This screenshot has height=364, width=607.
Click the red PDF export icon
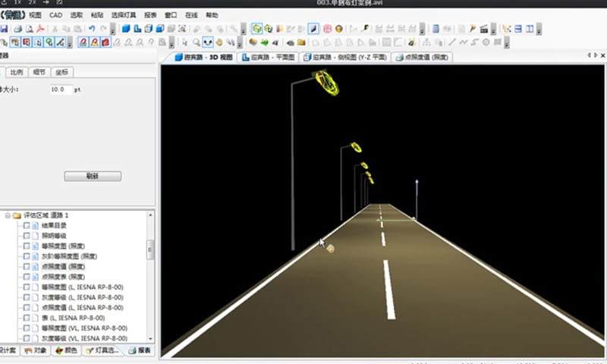point(40,29)
